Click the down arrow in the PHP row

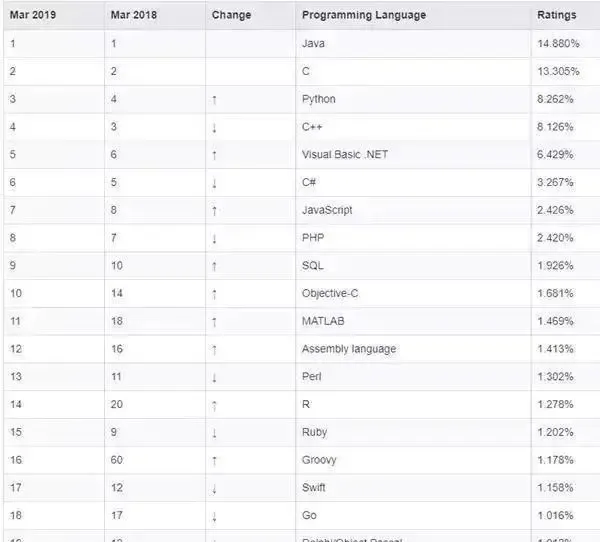click(214, 239)
